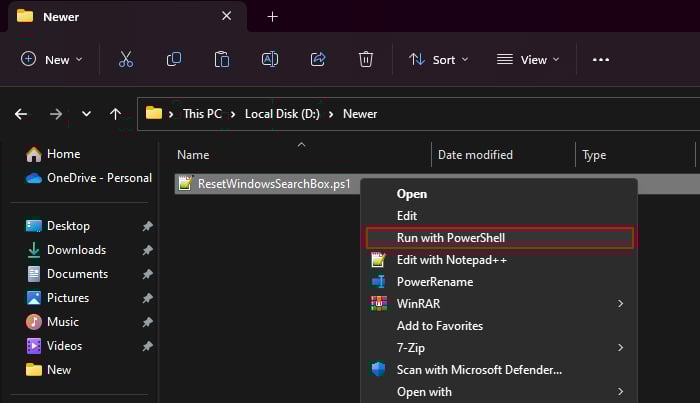Choose Edit with Notepad++
This screenshot has width=700, height=403.
(x=499, y=260)
